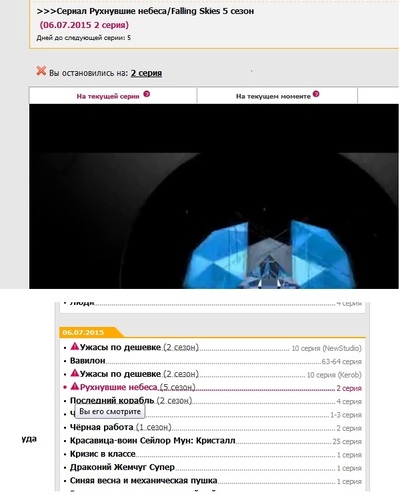
Task: Open 'Ужасы по дешевке (2 сезон)' Kerob entry
Action: pyautogui.click(x=139, y=374)
